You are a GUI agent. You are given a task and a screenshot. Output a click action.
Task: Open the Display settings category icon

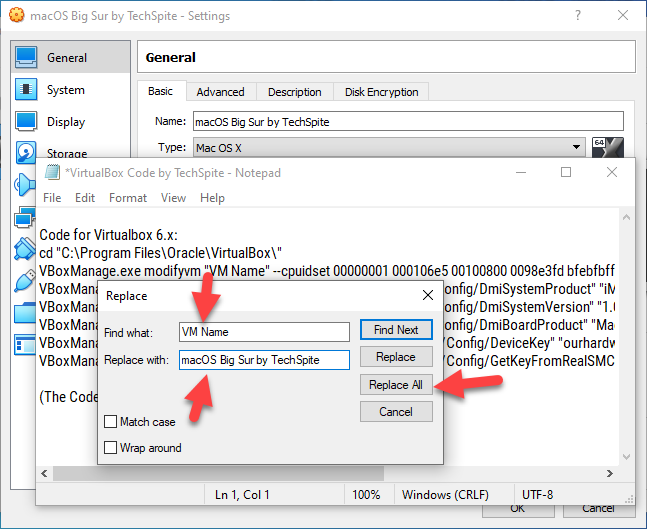click(26, 122)
